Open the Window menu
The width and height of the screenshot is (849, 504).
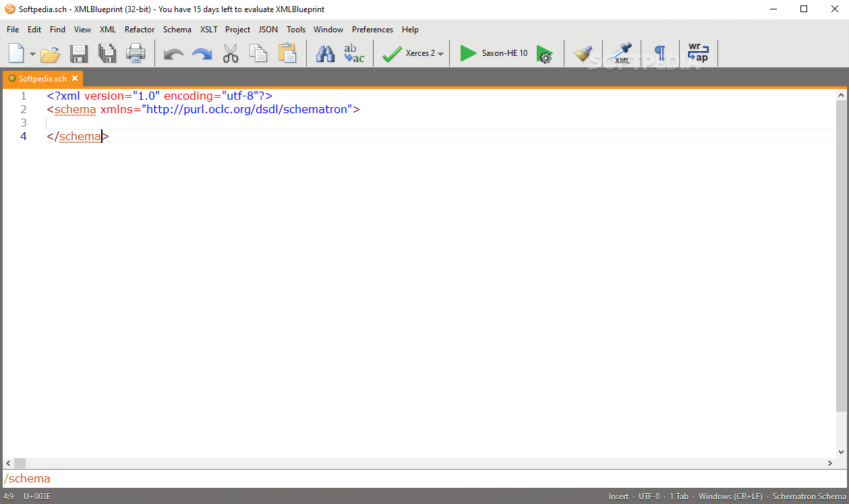[328, 30]
